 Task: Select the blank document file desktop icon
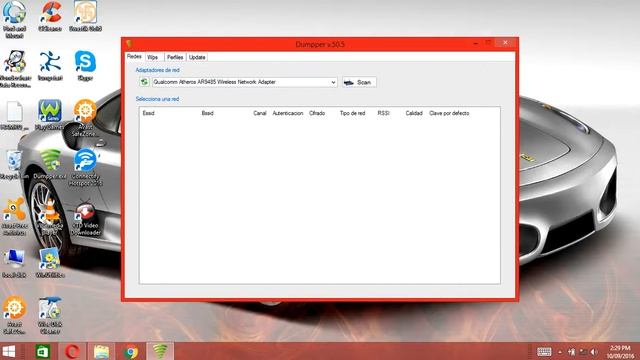coord(14,115)
